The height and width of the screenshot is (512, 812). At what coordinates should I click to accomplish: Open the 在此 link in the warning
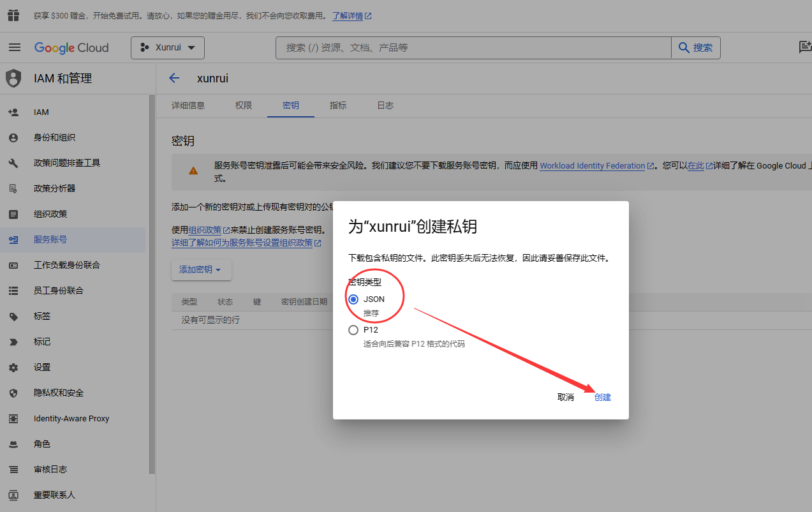(700, 165)
